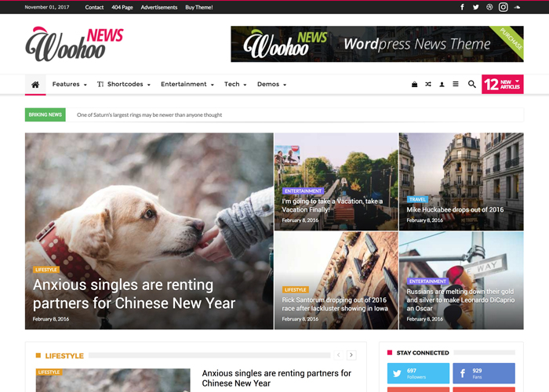Expand the Features dropdown menu
This screenshot has width=549, height=392.
click(69, 85)
